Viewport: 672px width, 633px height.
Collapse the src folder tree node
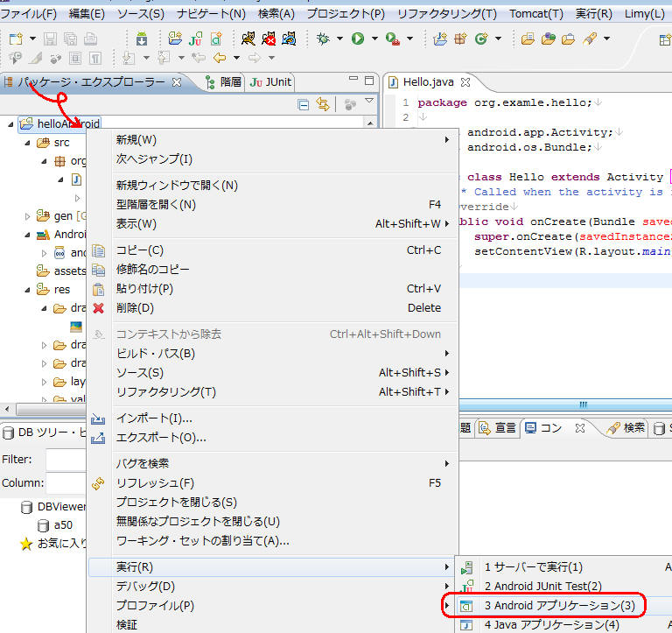(x=27, y=143)
